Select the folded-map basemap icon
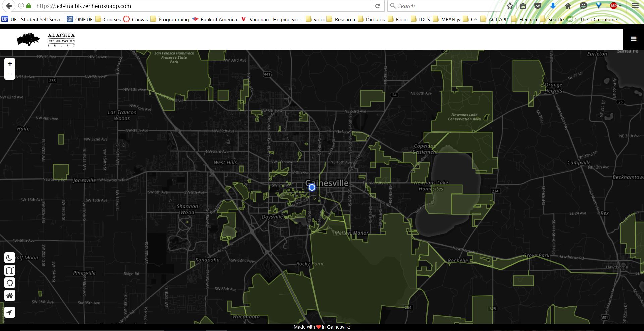The width and height of the screenshot is (644, 331). (x=10, y=270)
